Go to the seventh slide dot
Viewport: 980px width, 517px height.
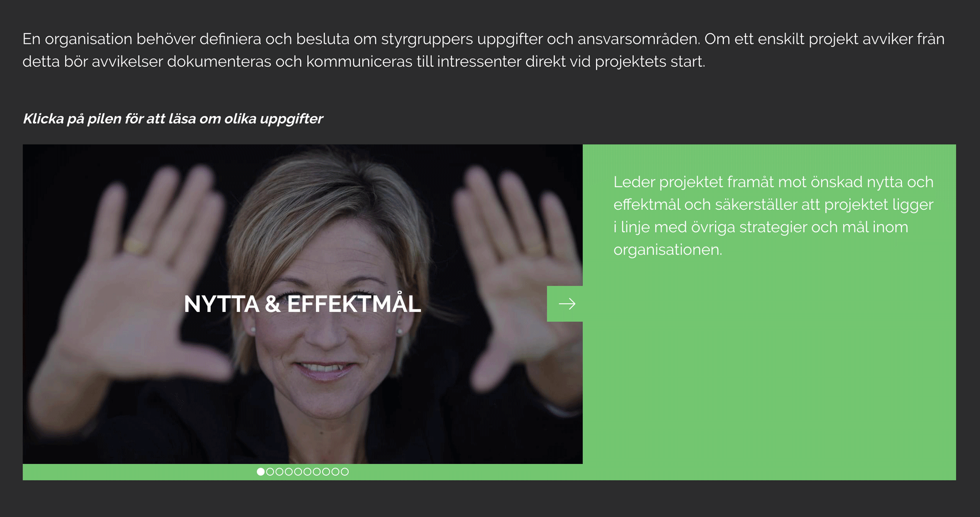(x=316, y=472)
